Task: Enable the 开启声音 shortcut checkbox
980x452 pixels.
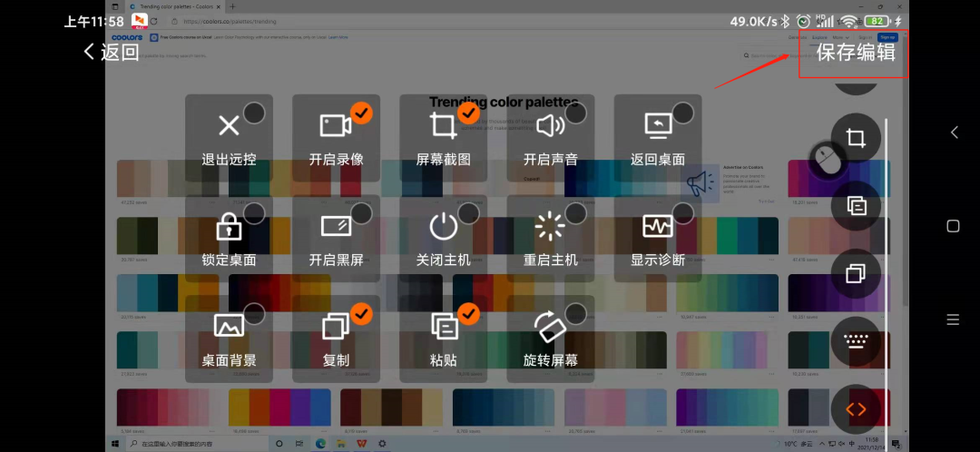Action: (575, 113)
